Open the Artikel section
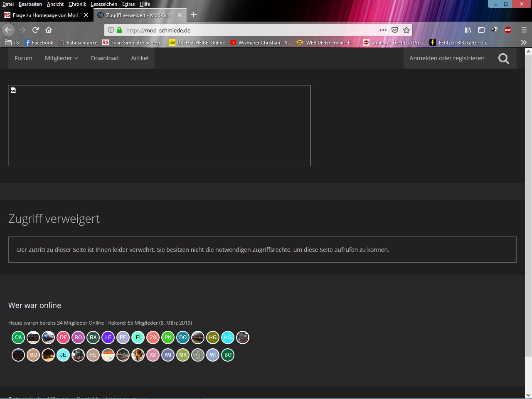Viewport: 532px width, 399px height. tap(140, 58)
